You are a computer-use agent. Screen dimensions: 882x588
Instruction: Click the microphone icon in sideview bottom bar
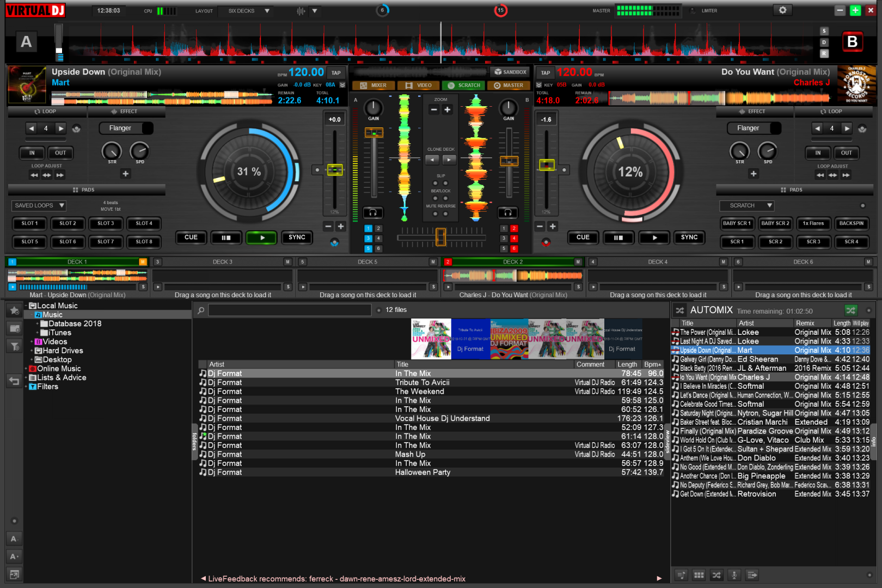734,575
